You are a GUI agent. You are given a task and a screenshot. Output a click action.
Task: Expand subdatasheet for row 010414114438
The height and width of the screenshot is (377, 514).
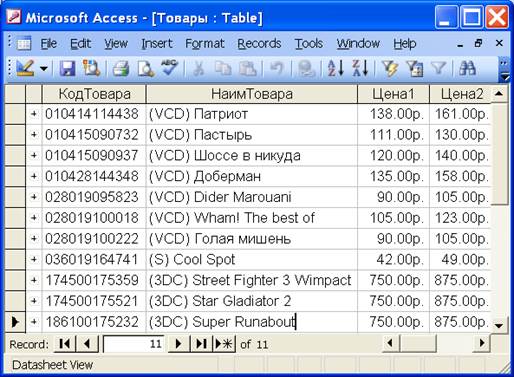[x=34, y=114]
